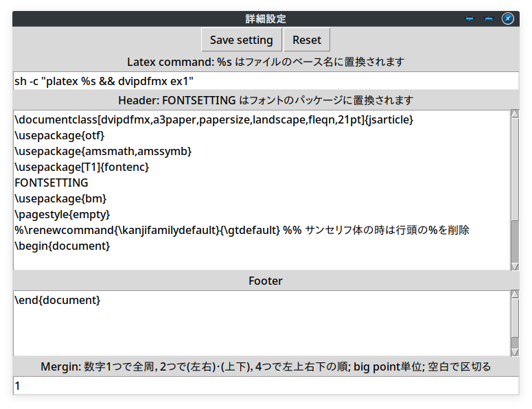The image size is (532, 409).
Task: Click the Footer scrollbar down arrow
Action: 515,351
